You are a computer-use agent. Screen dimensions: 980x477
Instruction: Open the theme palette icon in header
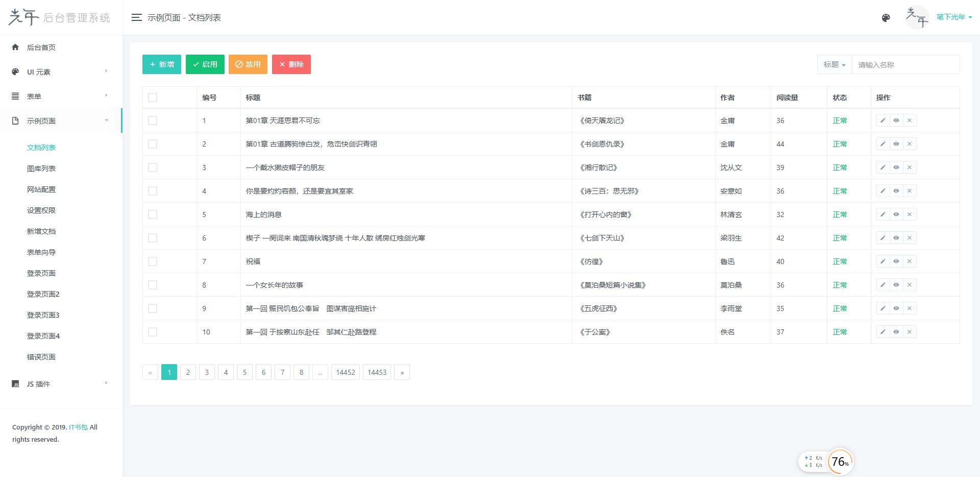(886, 18)
